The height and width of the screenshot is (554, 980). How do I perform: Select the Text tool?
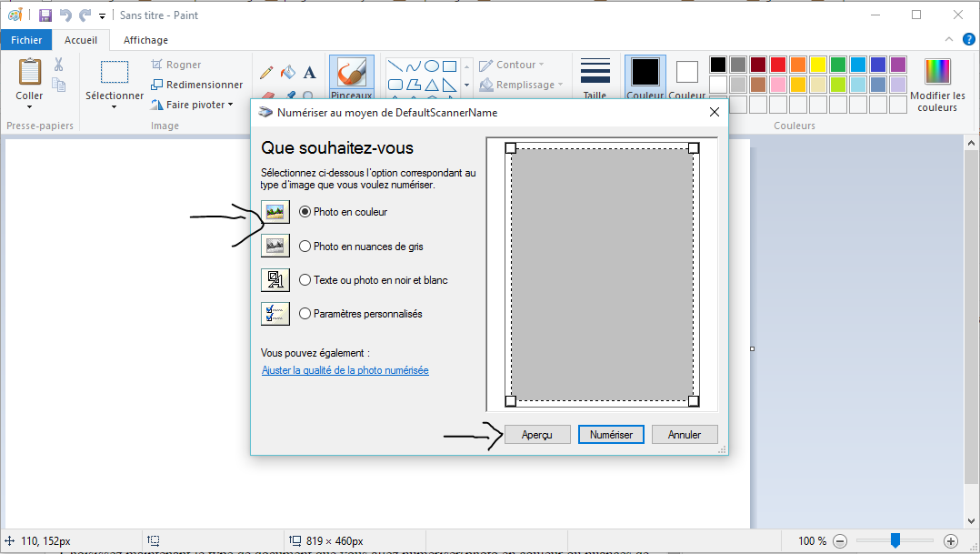pos(309,73)
